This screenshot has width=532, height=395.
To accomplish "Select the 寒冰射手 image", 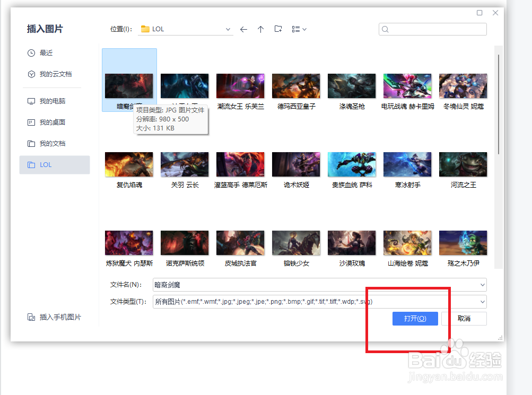I will 407,164.
